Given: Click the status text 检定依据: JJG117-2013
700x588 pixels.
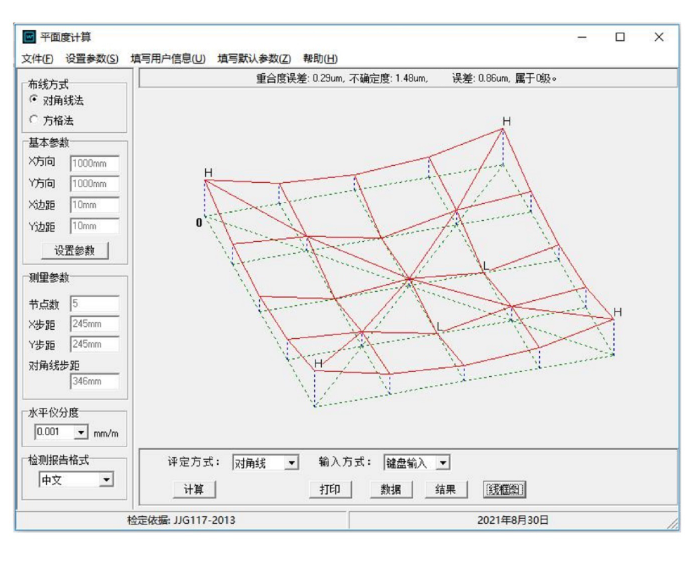Looking at the screenshot, I should tap(181, 520).
